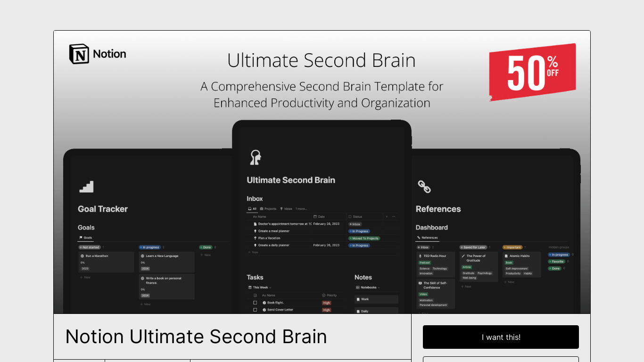Expand the '1 more...' Inbox views
This screenshot has width=644, height=362.
(301, 208)
